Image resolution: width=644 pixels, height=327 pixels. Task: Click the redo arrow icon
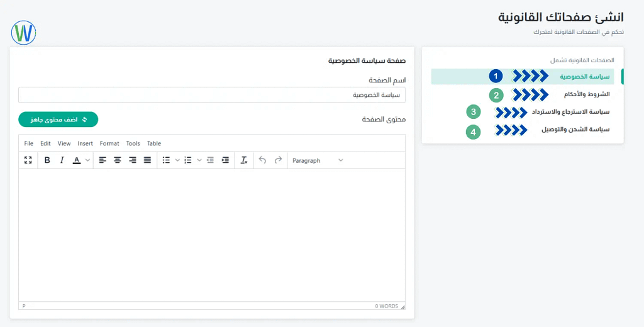[278, 160]
